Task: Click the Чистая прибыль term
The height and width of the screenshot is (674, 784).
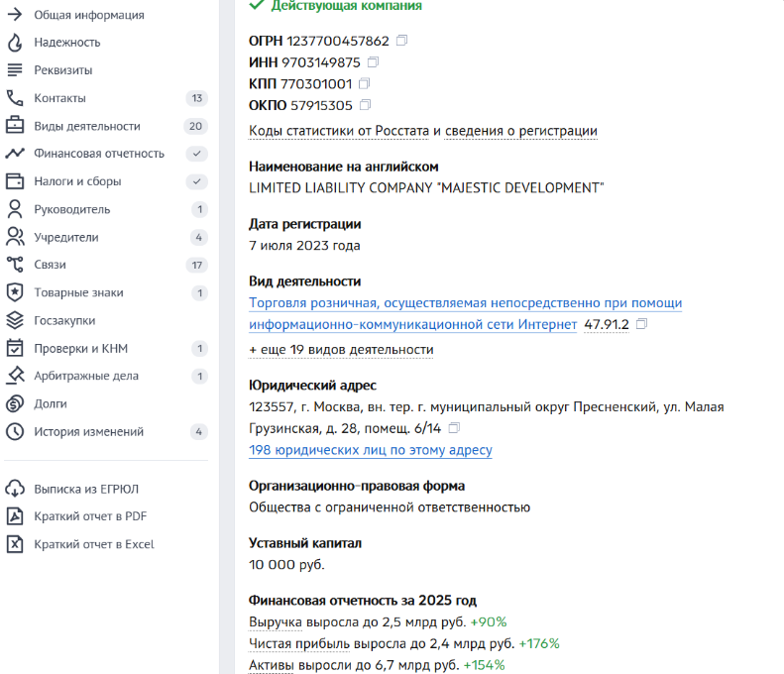Action: [x=299, y=643]
